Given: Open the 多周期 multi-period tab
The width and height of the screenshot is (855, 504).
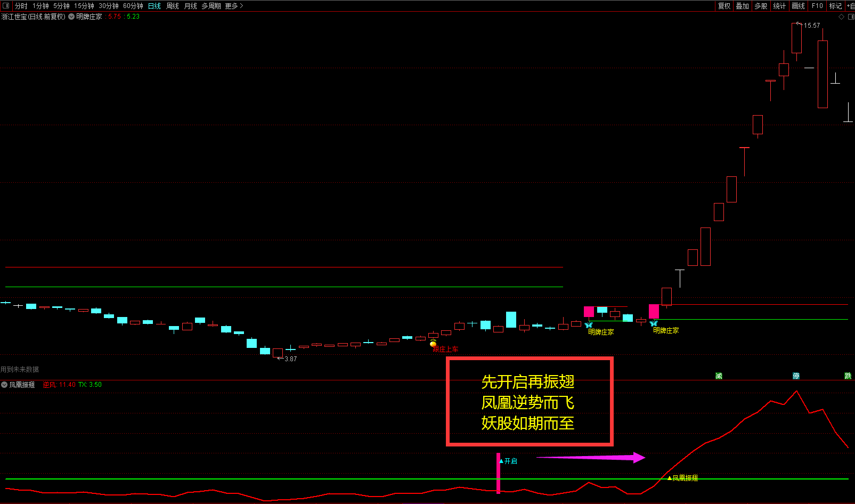Looking at the screenshot, I should [x=211, y=6].
